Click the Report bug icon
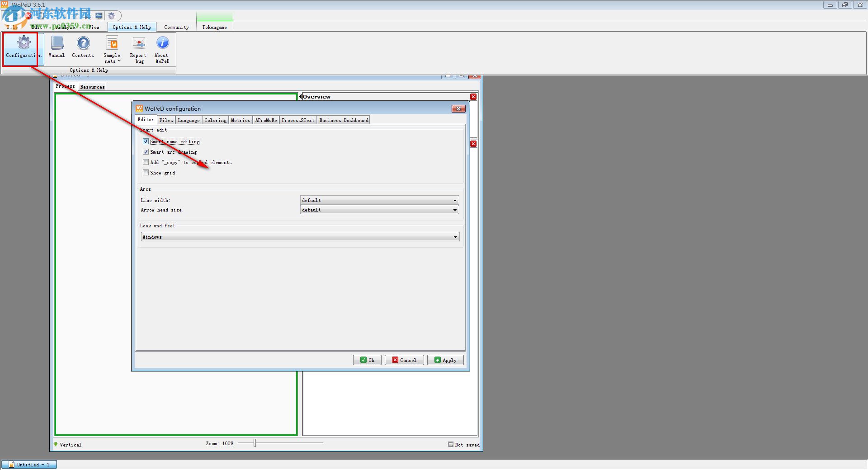 tap(138, 49)
